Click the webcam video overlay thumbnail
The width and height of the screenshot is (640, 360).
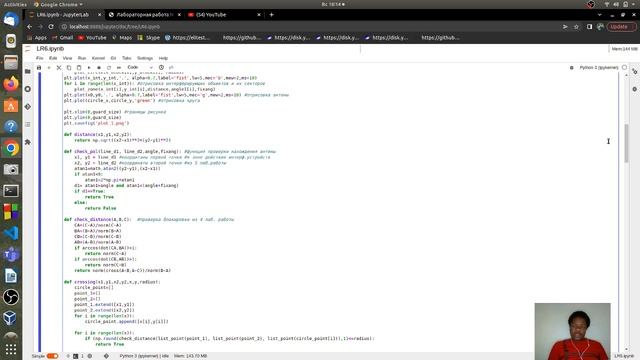click(x=573, y=331)
